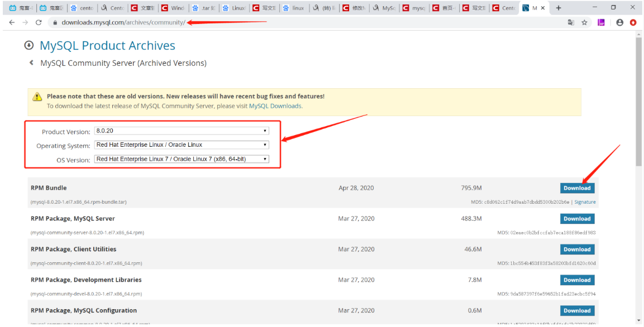Open the RPM Bundle Signature link
Screen dimensions: 644x327
[x=585, y=202]
